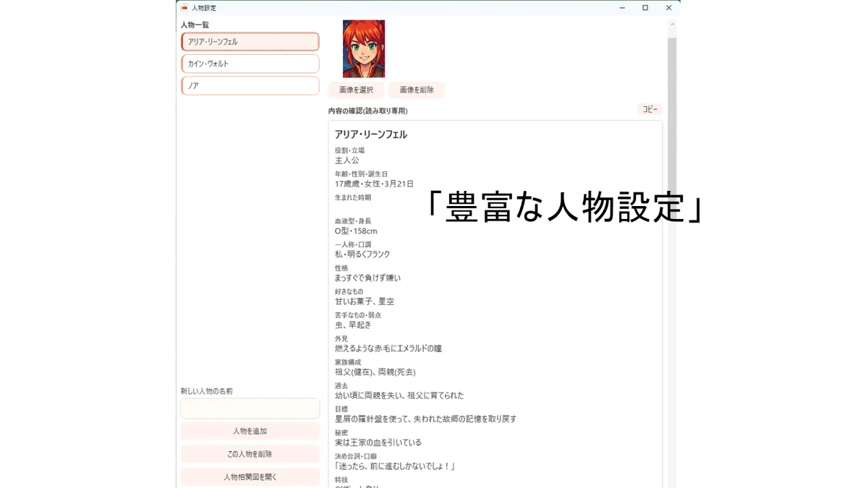Image resolution: width=868 pixels, height=488 pixels.
Task: Click the scrollbar up arrow
Action: [x=672, y=25]
